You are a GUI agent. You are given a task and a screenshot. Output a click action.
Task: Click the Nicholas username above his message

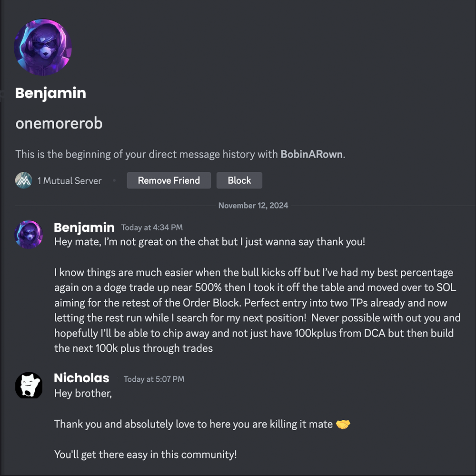(82, 378)
